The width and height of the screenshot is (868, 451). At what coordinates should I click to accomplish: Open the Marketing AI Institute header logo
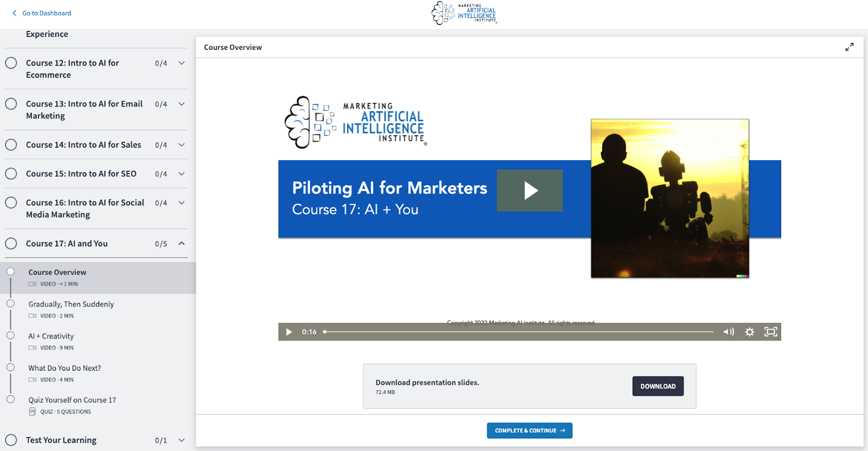click(464, 13)
